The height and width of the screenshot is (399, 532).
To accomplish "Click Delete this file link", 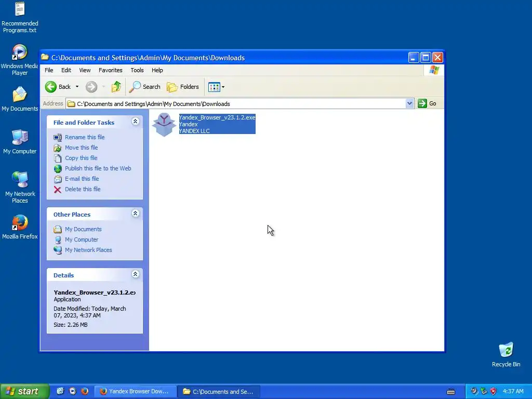I will [83, 189].
